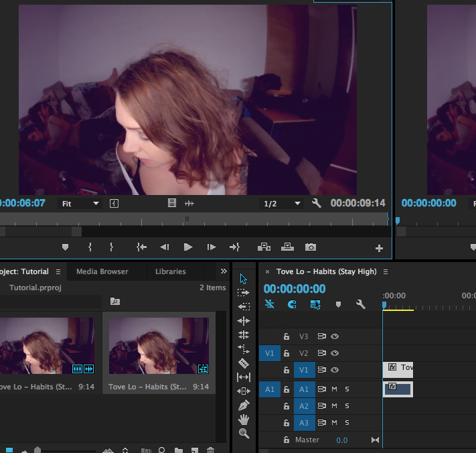The width and height of the screenshot is (476, 453).
Task: Select audio clip on A1 track
Action: pos(398,389)
